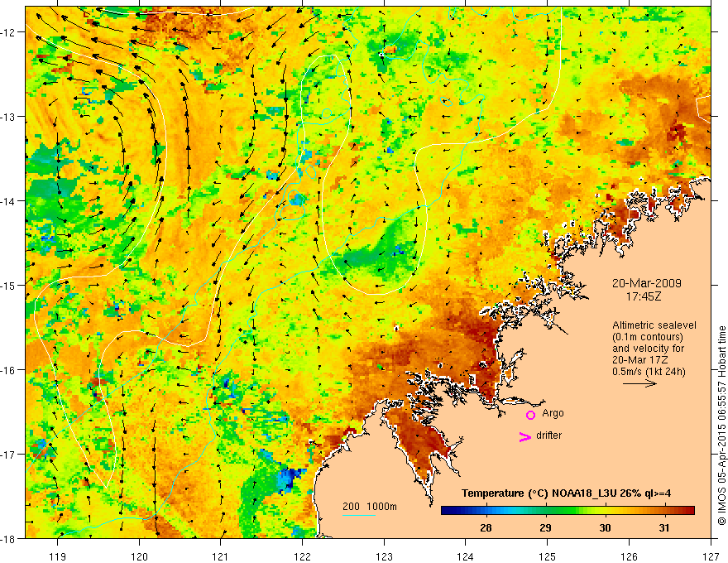This screenshot has height=563, width=728.
Task: Click the '20-Mar 17Z' caption line
Action: point(640,360)
